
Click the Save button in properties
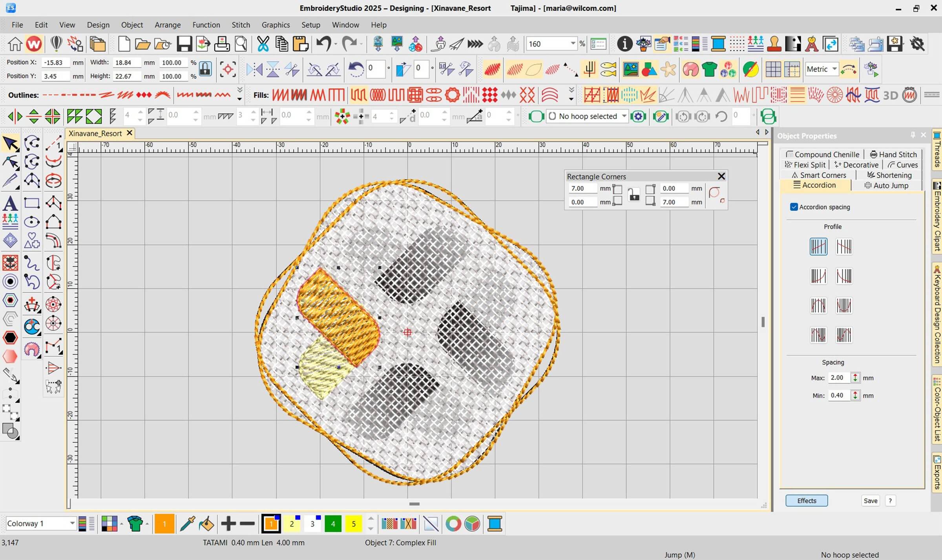tap(870, 501)
